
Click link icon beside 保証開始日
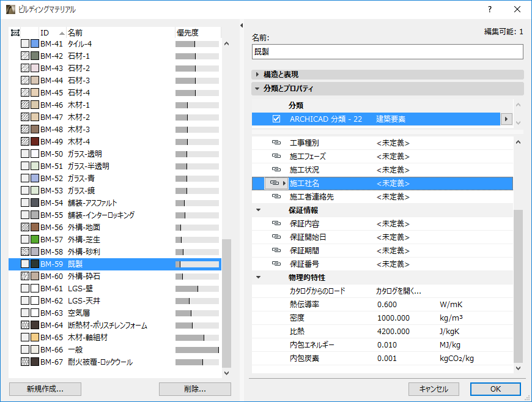click(x=276, y=237)
